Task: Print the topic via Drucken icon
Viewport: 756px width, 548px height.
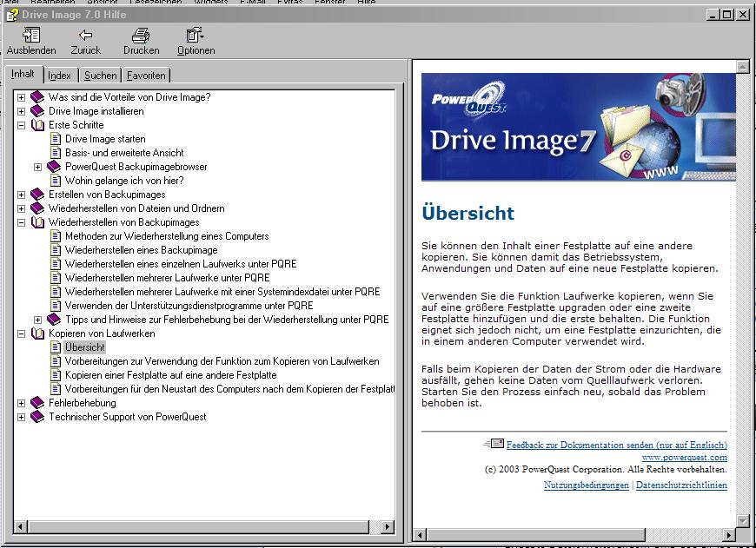Action: click(141, 36)
